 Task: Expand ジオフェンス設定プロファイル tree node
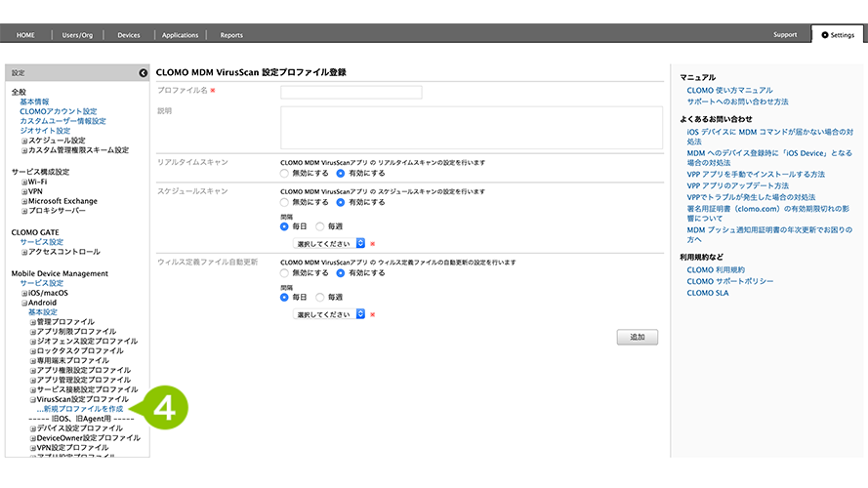point(32,342)
